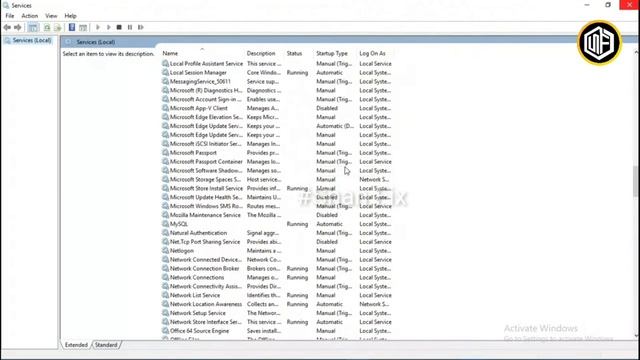Select Microsoft Update Health Se... service
The height and width of the screenshot is (360, 640).
point(206,198)
